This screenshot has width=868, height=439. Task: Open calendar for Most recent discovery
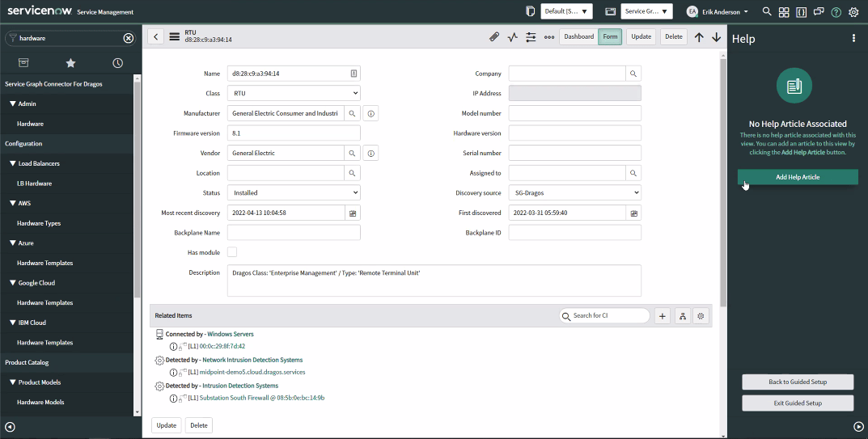[x=353, y=213]
